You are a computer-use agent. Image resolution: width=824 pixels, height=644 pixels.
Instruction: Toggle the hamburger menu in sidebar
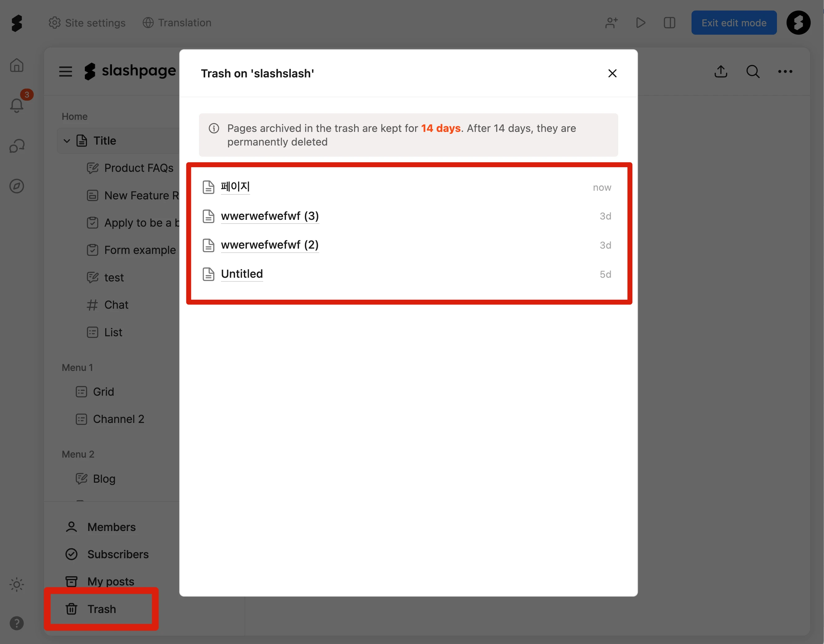click(x=65, y=71)
